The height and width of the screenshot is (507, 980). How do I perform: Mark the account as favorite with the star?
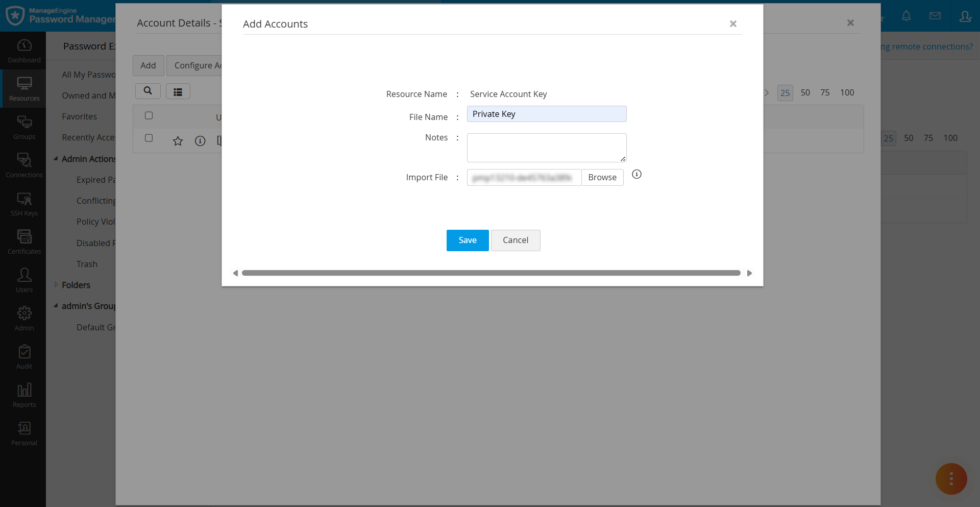pyautogui.click(x=178, y=141)
